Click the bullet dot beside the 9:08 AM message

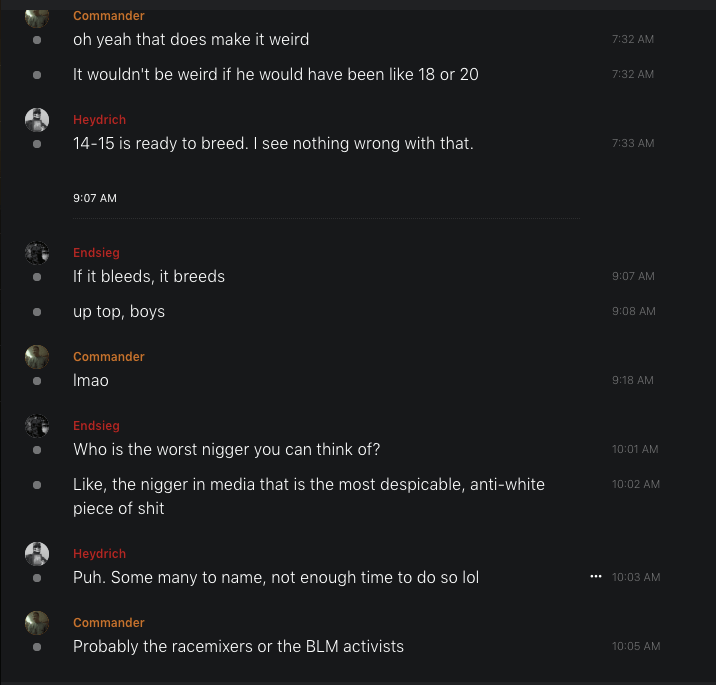tap(37, 311)
